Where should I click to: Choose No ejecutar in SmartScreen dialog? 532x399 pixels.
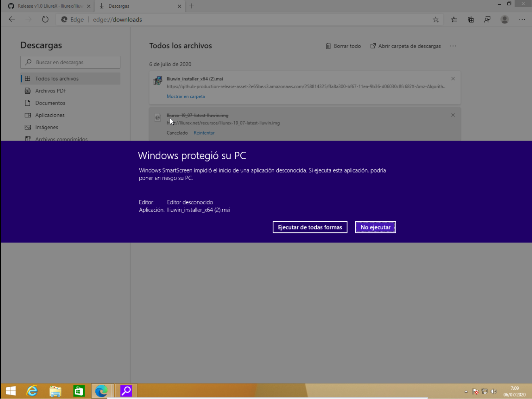point(375,227)
